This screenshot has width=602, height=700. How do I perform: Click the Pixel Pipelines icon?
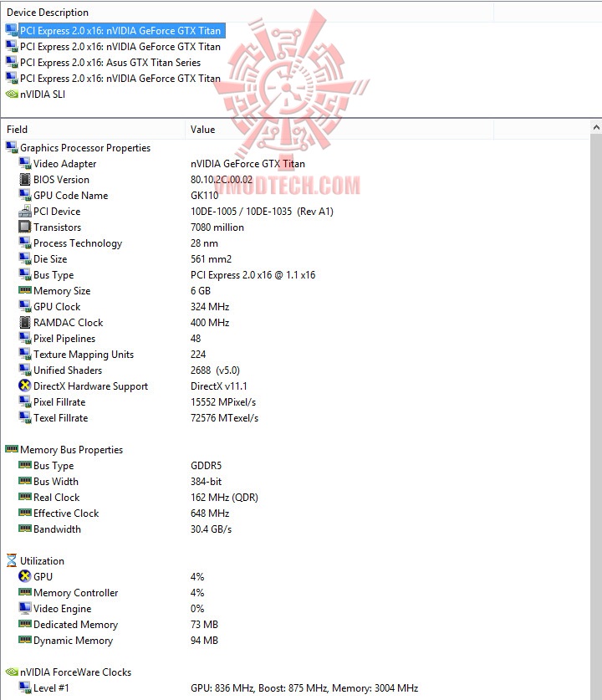[24, 338]
